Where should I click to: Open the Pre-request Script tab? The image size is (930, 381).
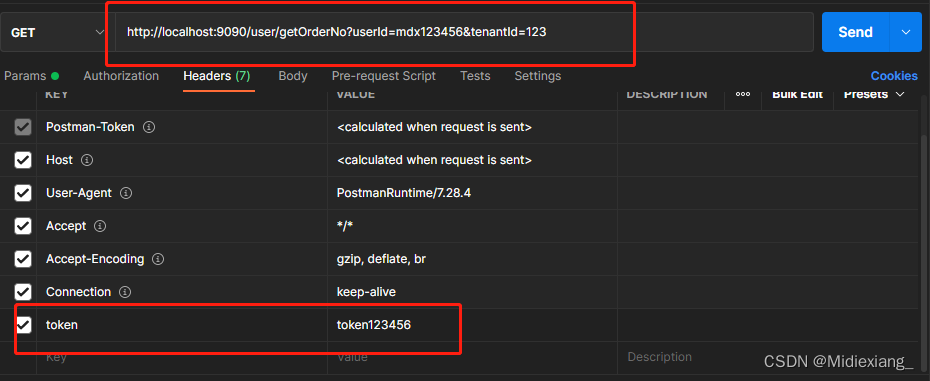coord(384,76)
